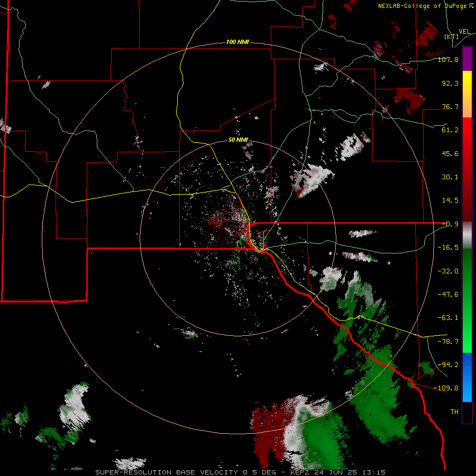Click the blue segment of the color bar
The width and height of the screenshot is (476, 476).
click(x=467, y=377)
